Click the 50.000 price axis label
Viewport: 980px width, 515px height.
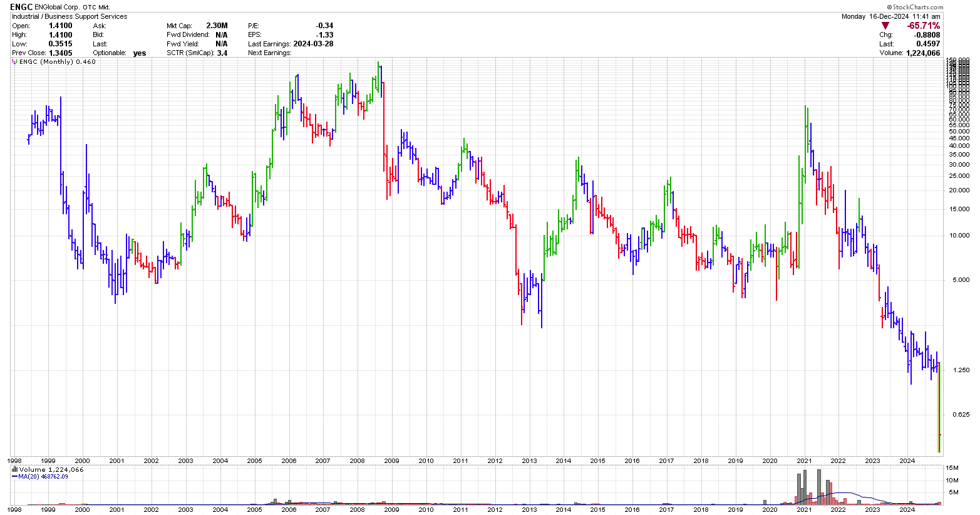[959, 132]
